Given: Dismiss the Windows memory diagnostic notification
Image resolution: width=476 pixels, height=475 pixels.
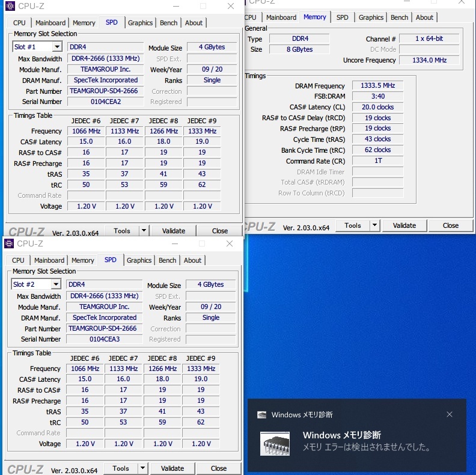Looking at the screenshot, I should 450,414.
